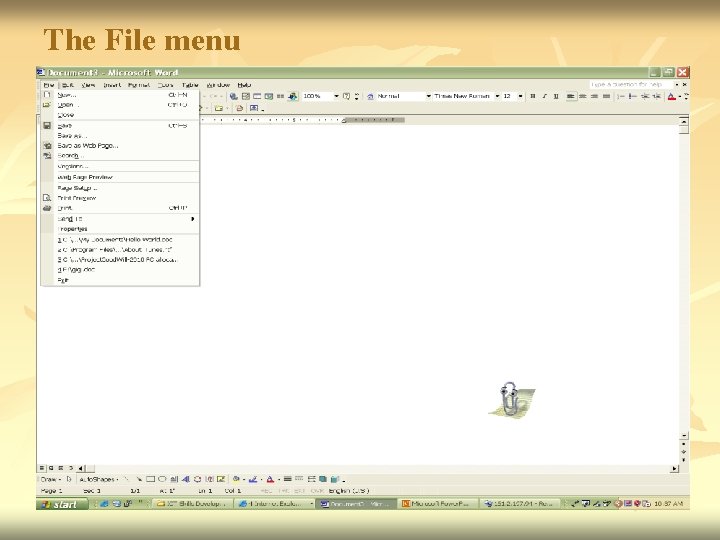Click the Font Color red A icon
The width and height of the screenshot is (720, 540).
(671, 96)
